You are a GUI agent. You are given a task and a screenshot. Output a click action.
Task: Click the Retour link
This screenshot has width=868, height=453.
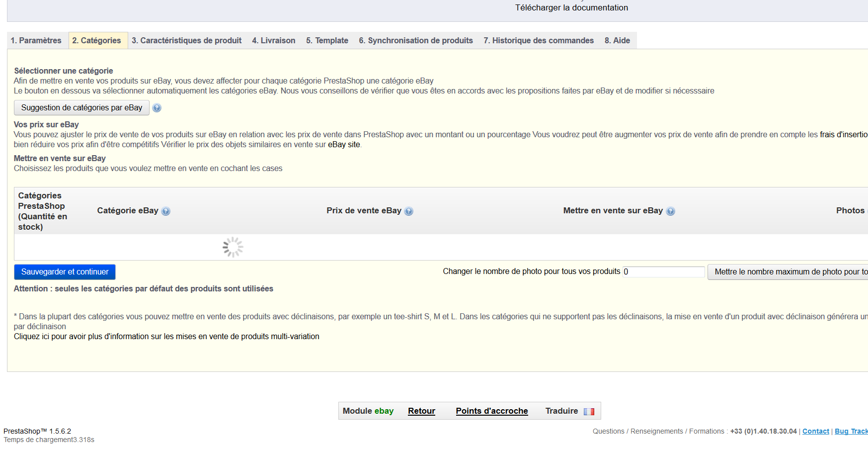tap(421, 411)
